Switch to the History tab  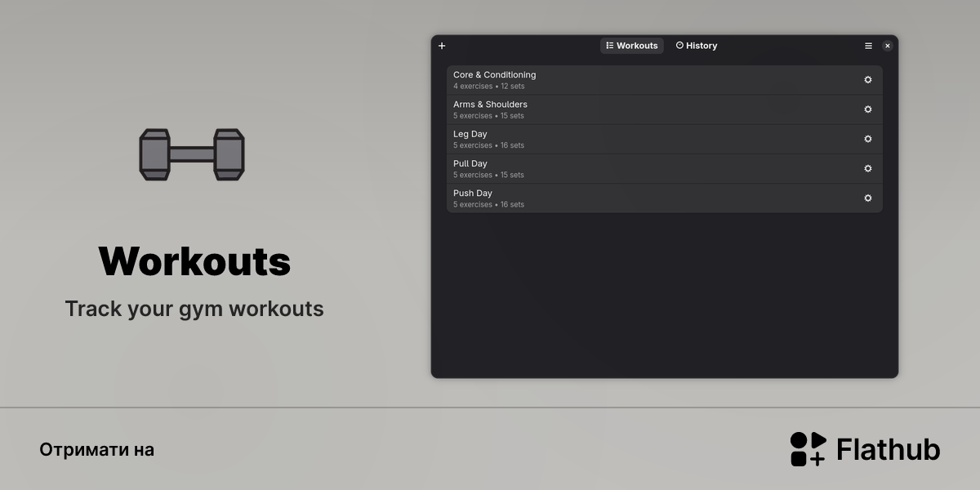click(697, 46)
